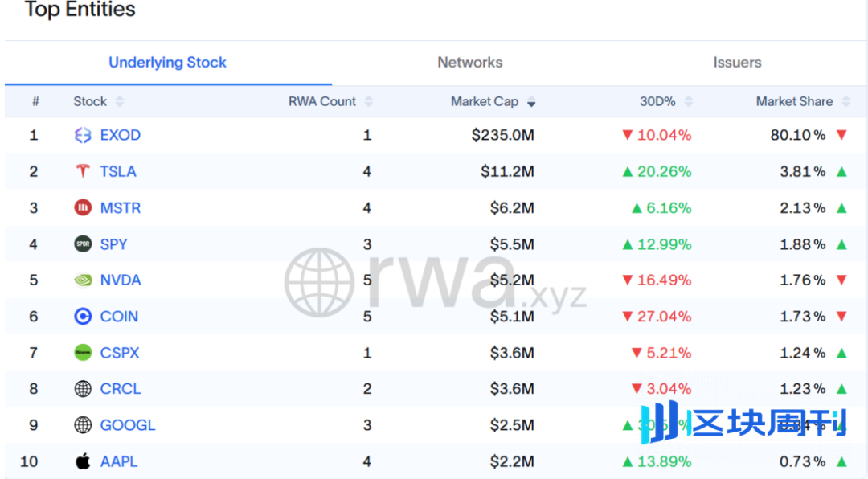Click the Apple logo icon
This screenshot has height=479, width=868.
click(83, 461)
